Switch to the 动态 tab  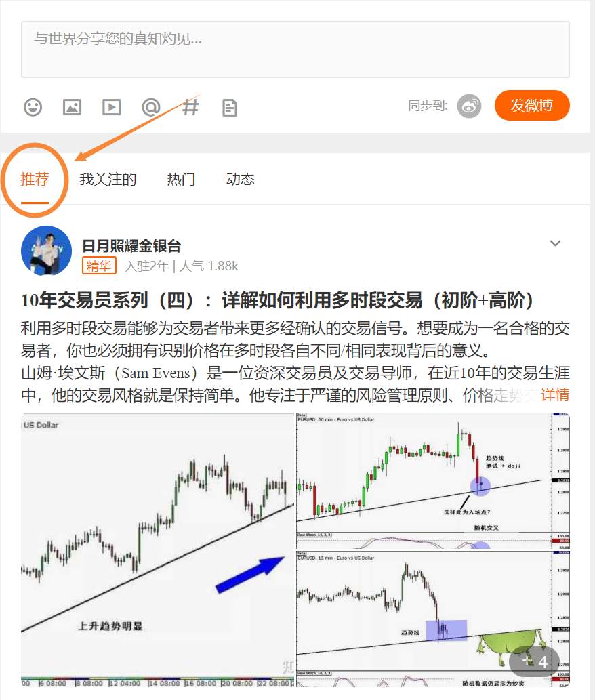point(240,180)
